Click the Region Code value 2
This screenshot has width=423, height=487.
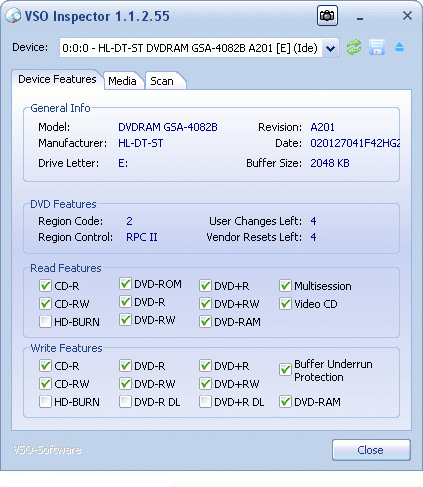129,221
